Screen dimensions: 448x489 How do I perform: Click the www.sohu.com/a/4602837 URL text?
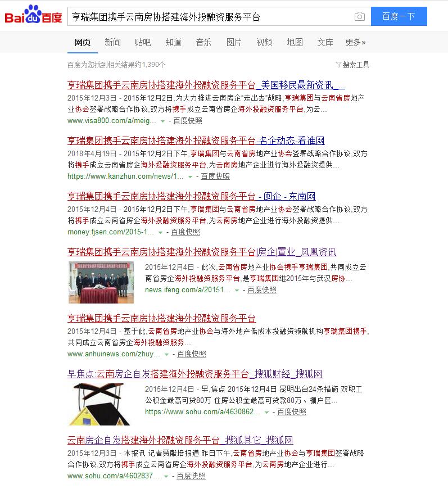pos(114,476)
